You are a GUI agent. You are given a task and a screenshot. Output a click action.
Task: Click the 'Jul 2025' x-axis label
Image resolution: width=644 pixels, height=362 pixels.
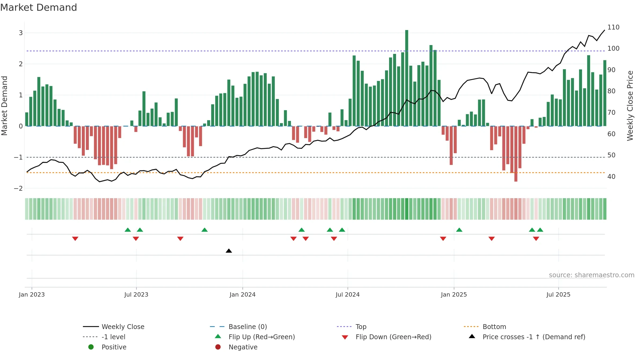click(558, 294)
